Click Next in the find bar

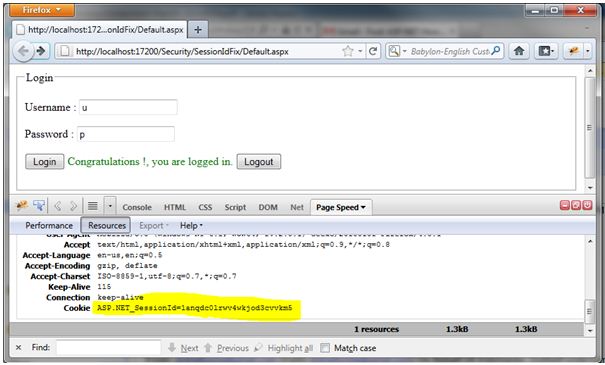pyautogui.click(x=184, y=348)
